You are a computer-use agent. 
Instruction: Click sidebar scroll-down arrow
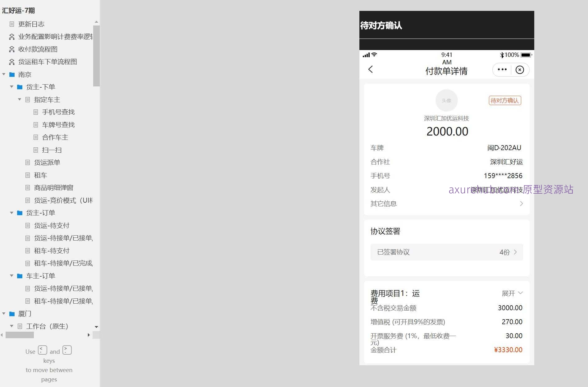tap(96, 327)
